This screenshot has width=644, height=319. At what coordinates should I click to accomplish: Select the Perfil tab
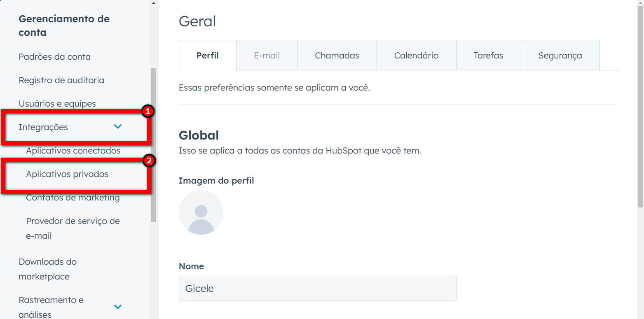click(x=207, y=55)
